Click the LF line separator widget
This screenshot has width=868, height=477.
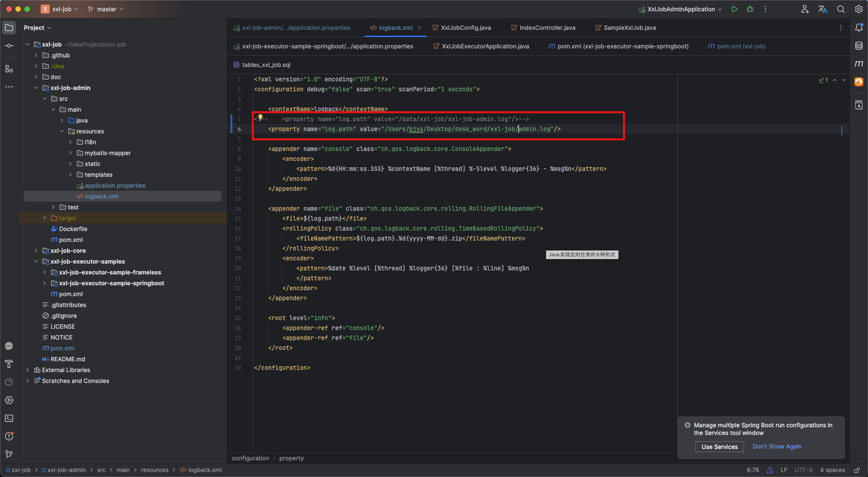click(784, 470)
